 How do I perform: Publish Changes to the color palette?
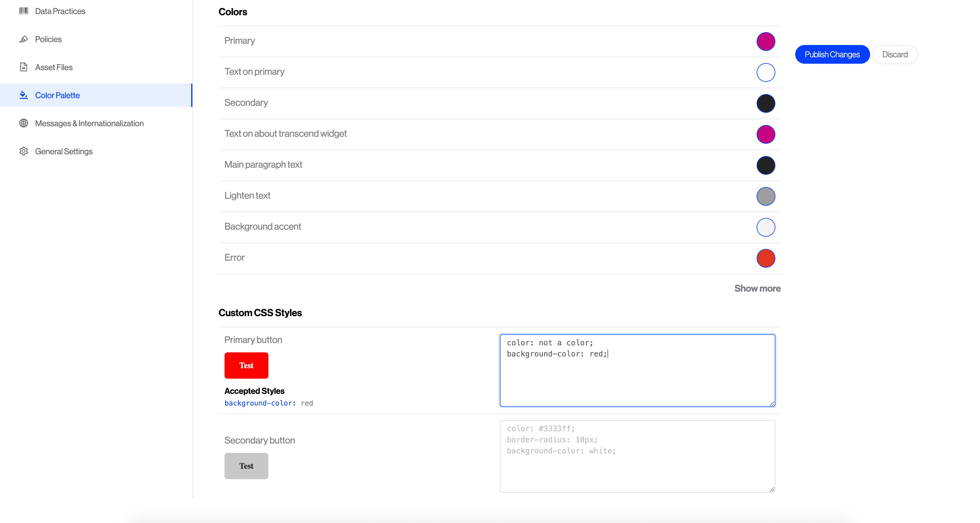(832, 54)
